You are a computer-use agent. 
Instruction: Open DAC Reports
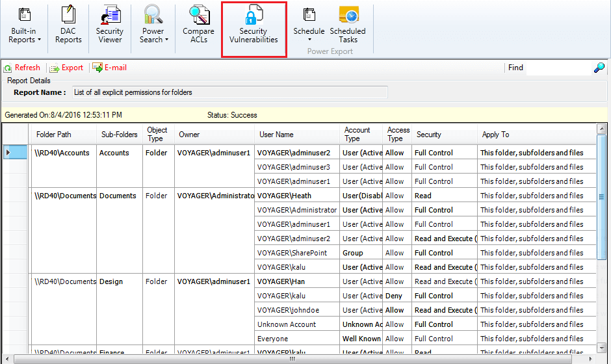tap(68, 24)
